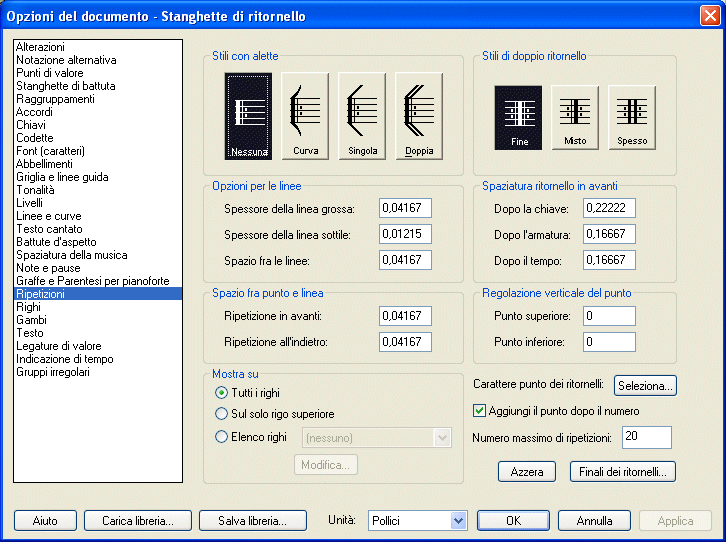Choose Sul solo rigo superiore option
Image resolution: width=726 pixels, height=542 pixels.
[222, 413]
